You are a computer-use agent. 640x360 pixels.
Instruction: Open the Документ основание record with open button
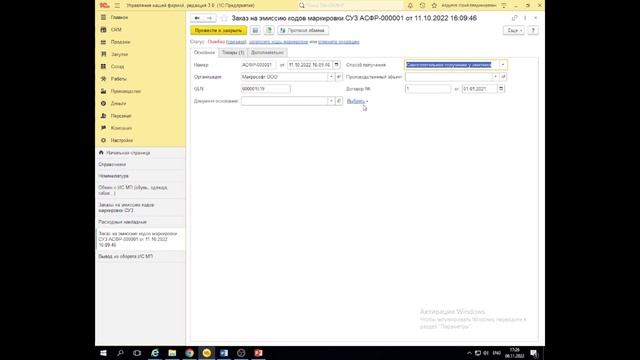pyautogui.click(x=339, y=101)
